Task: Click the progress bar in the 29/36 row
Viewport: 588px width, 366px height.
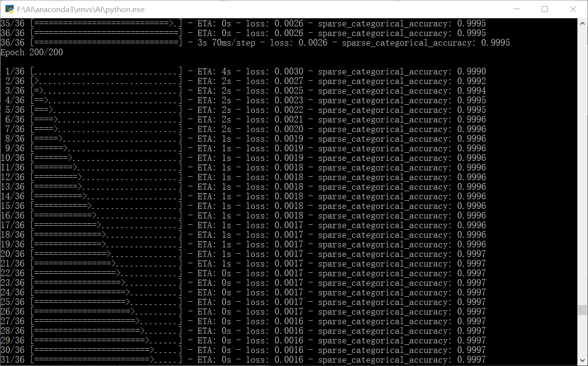Action: [106, 341]
